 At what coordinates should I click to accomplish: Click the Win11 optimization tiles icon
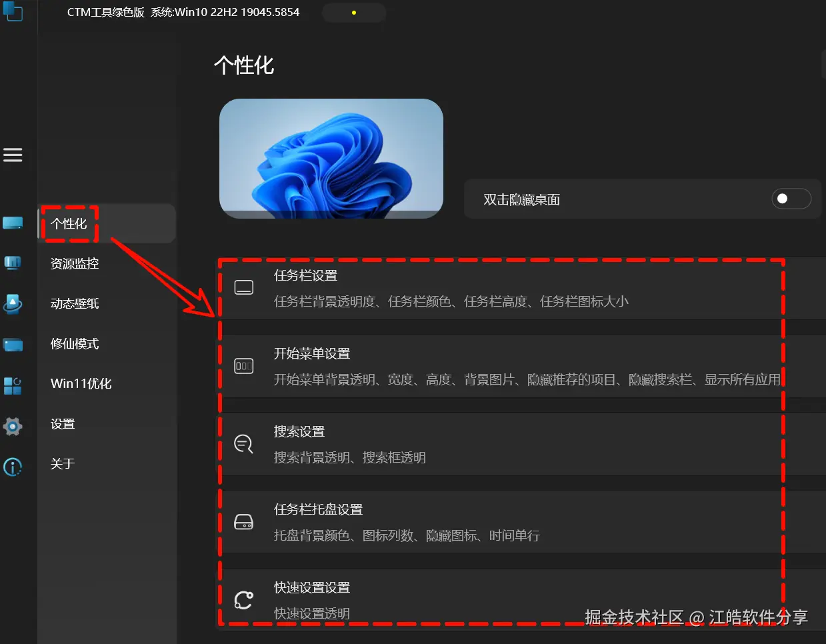click(13, 385)
